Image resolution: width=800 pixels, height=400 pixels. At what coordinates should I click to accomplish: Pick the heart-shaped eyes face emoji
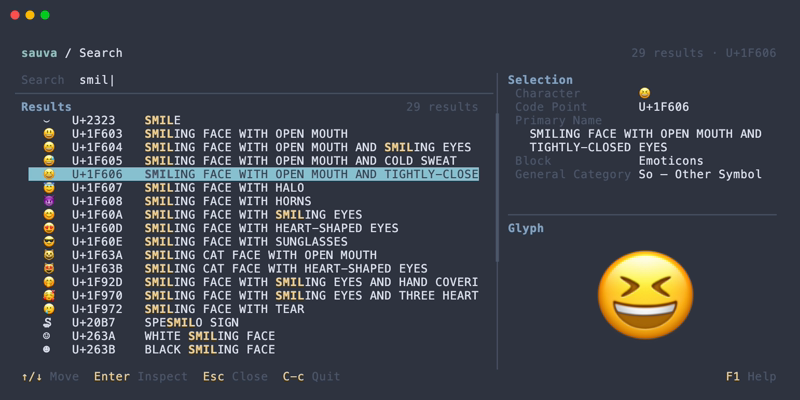49,228
